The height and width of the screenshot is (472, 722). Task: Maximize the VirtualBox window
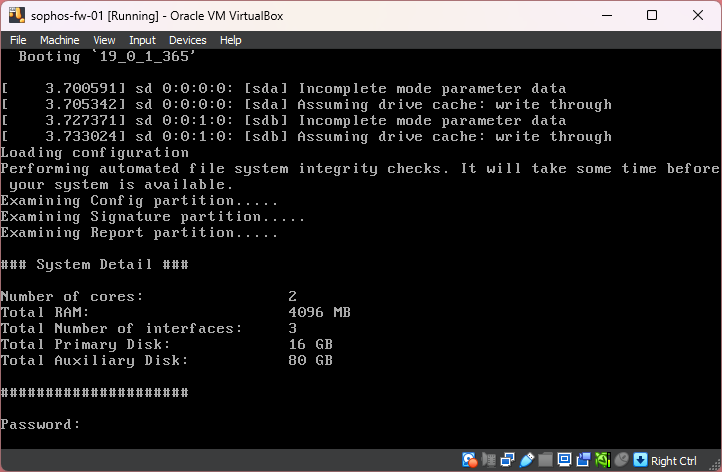(x=652, y=15)
